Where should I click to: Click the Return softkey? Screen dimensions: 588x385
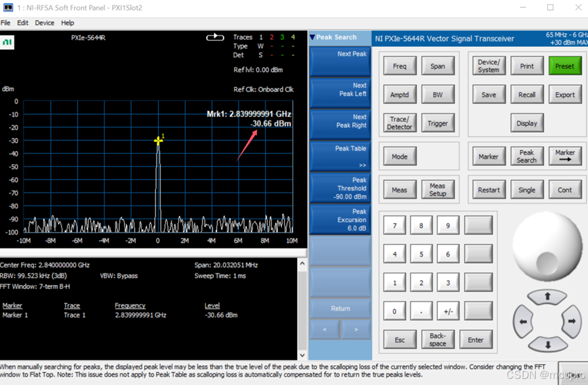(340, 308)
